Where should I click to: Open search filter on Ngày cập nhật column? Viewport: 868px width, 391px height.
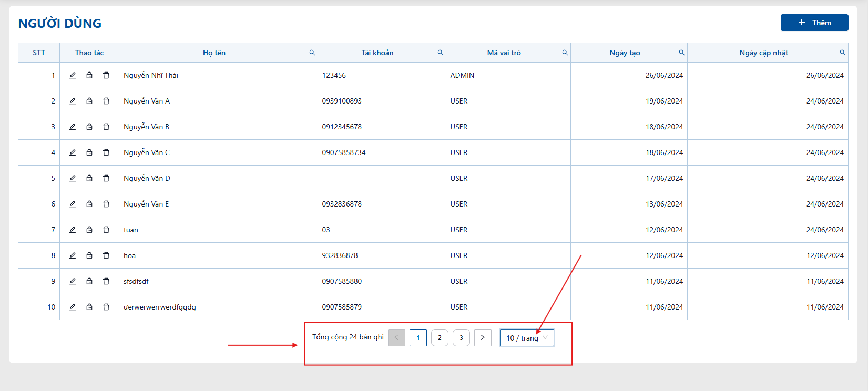[x=843, y=53]
